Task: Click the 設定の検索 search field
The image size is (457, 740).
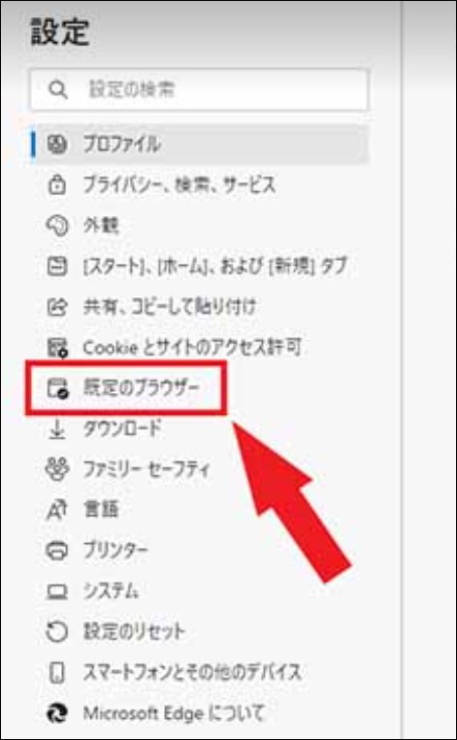Action: pos(200,90)
